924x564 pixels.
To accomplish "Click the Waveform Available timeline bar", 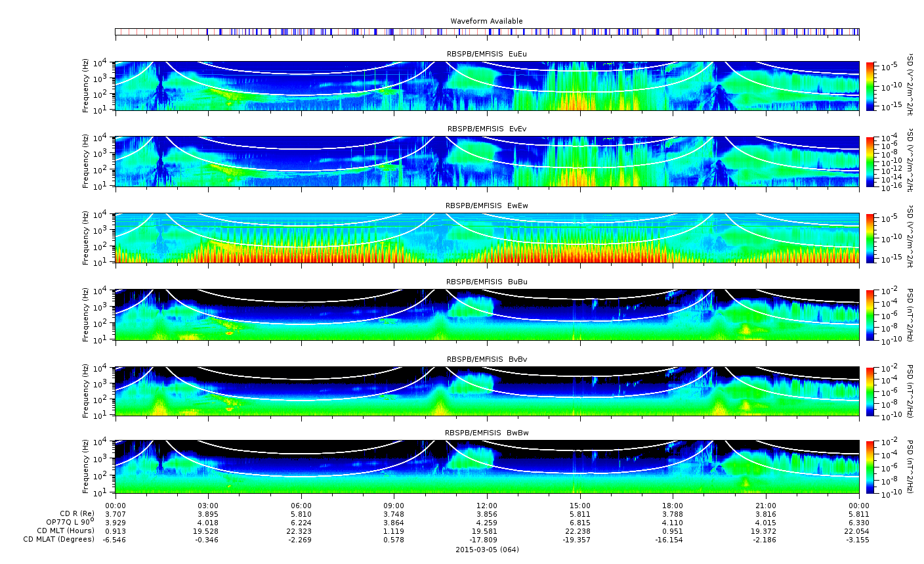I will click(487, 32).
